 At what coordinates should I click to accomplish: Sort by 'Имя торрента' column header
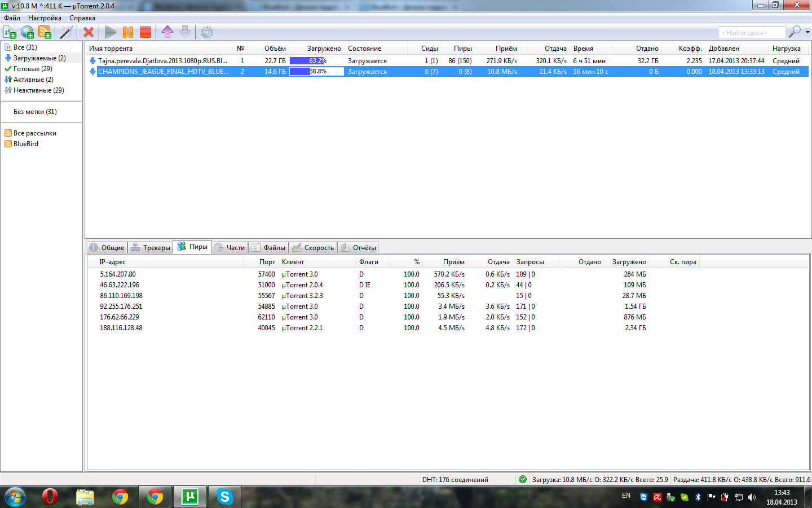tap(157, 49)
